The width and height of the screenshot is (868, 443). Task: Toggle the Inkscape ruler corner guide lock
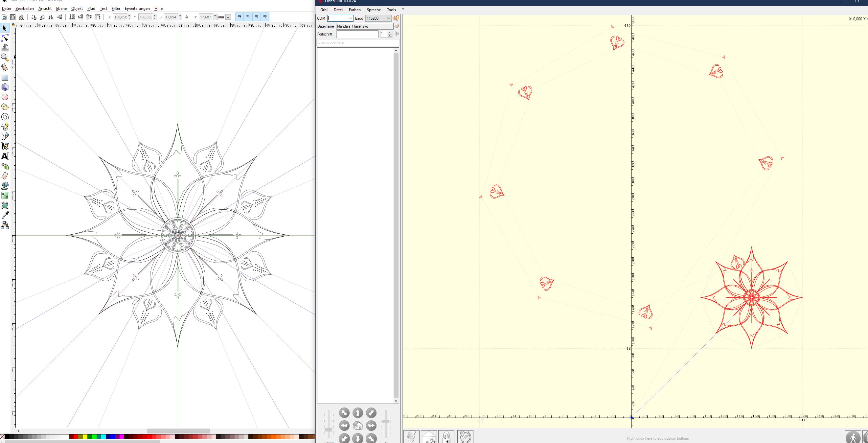pos(13,25)
